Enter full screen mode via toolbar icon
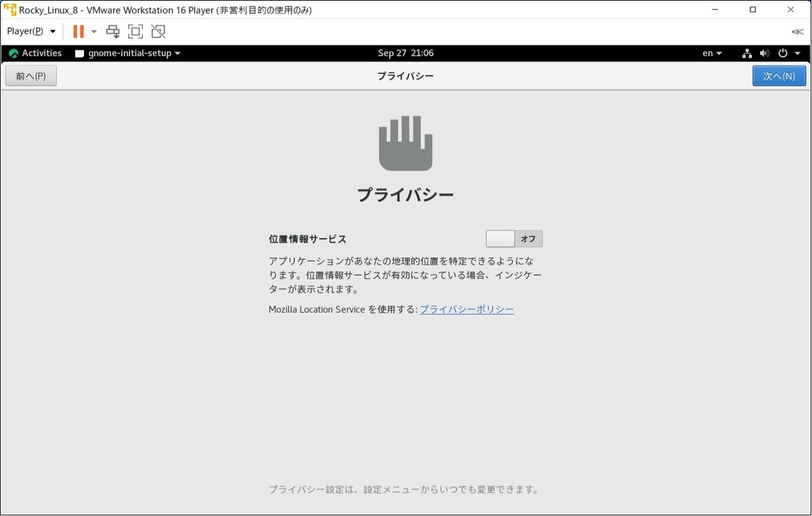The image size is (812, 516). 135,31
